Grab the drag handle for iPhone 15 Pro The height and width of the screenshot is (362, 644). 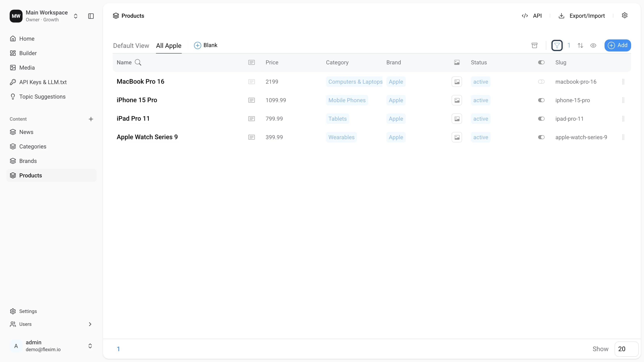click(623, 100)
